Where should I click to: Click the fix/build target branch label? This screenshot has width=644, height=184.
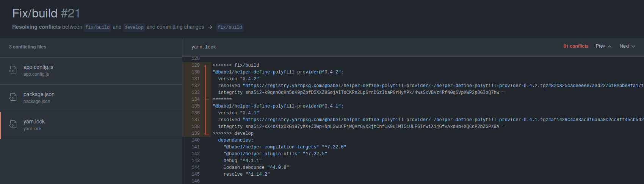(x=230, y=27)
